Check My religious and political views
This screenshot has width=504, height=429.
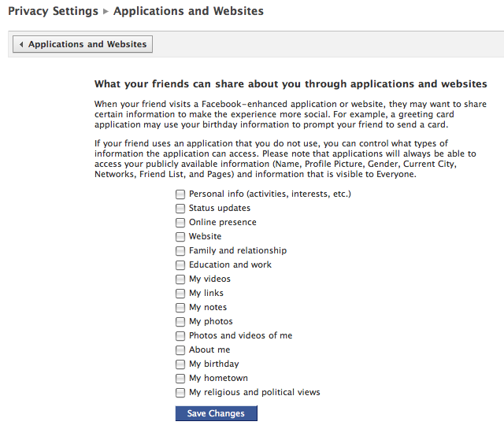(180, 393)
